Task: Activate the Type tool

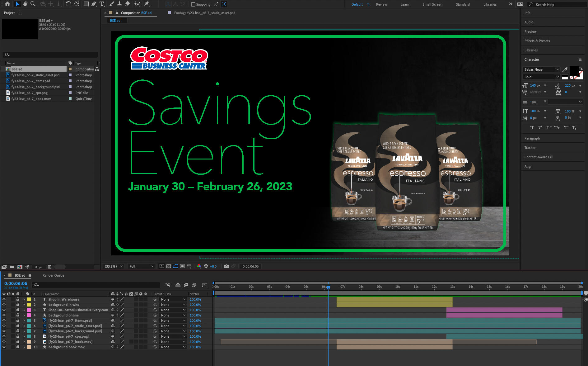Action: 102,4
